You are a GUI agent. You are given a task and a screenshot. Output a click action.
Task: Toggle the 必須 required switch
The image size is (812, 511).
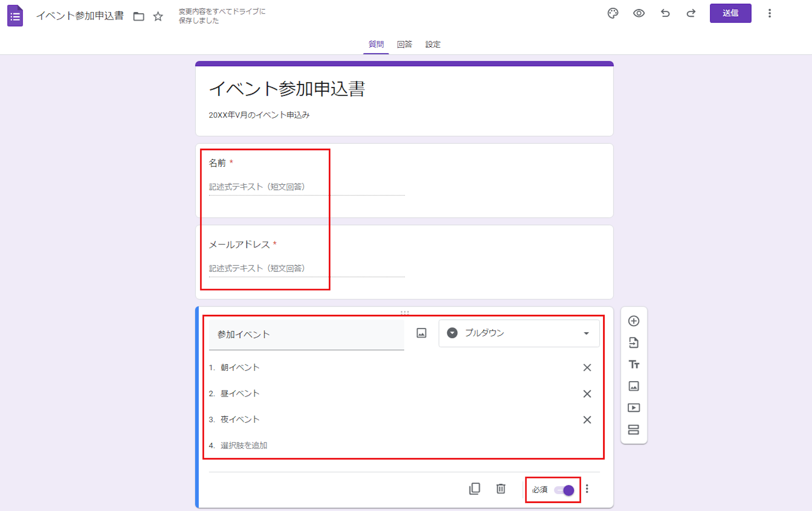pyautogui.click(x=565, y=490)
